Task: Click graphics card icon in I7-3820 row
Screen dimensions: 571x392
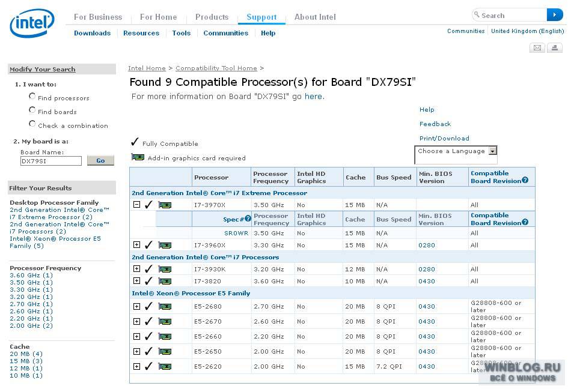Action: (x=165, y=282)
